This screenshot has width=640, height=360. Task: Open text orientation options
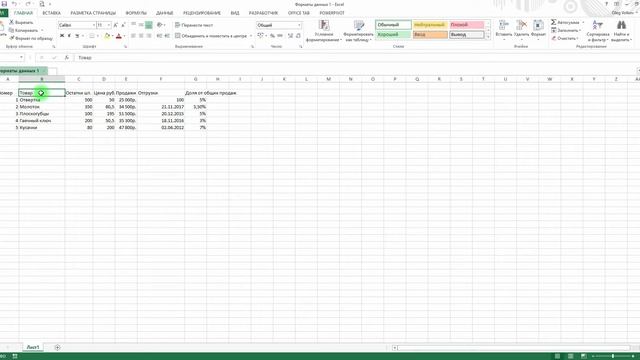click(x=160, y=25)
